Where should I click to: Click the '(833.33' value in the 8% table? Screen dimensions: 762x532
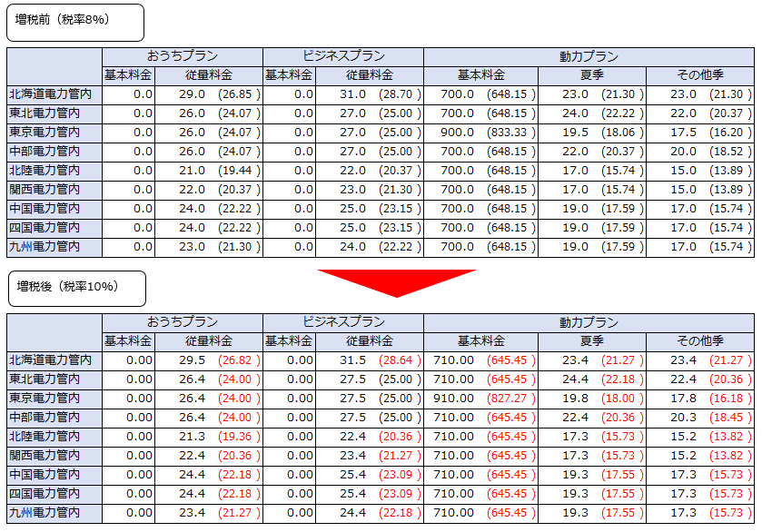point(507,133)
